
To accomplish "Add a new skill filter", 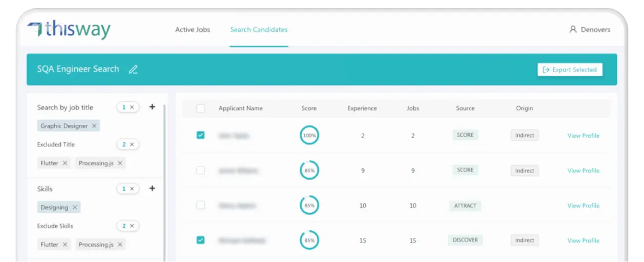I will (x=152, y=188).
